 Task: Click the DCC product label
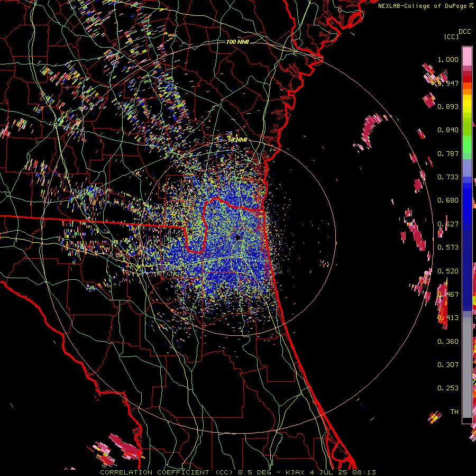(x=465, y=32)
